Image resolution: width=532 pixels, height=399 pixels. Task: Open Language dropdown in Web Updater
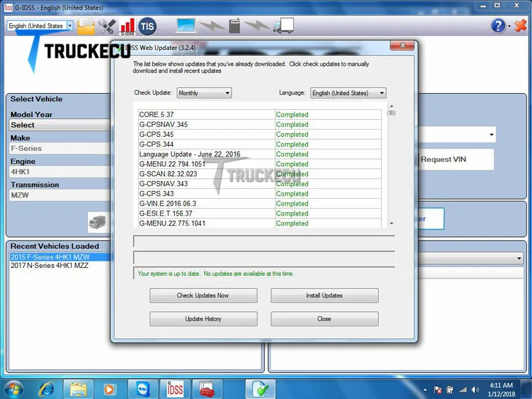[x=348, y=93]
